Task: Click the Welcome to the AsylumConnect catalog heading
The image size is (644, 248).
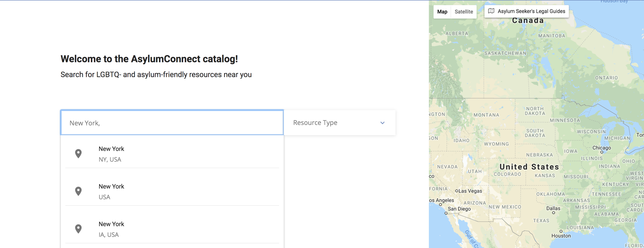Action: coord(149,59)
